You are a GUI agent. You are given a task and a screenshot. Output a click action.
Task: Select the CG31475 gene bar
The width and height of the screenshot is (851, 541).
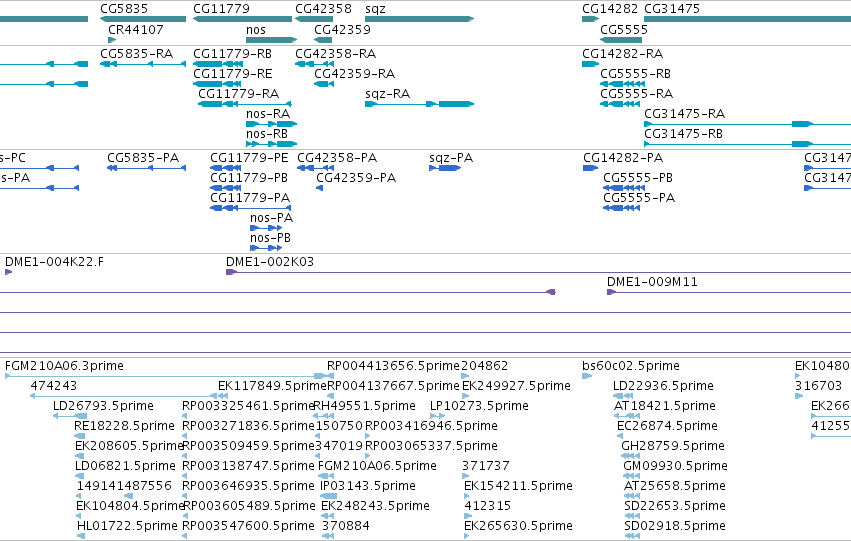[x=747, y=19]
